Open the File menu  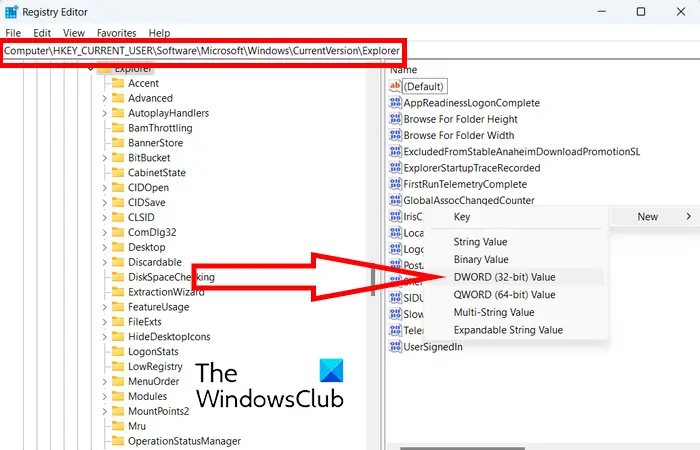(13, 33)
